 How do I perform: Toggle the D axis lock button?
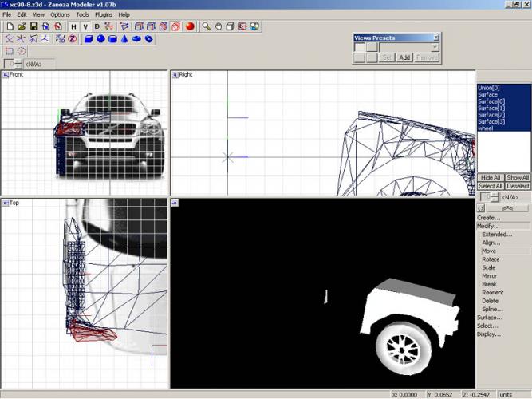(x=97, y=26)
